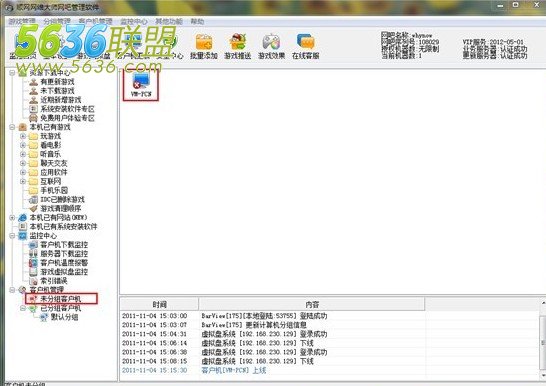Open the 其他功能 menu
The image size is (546, 386).
[x=169, y=22]
